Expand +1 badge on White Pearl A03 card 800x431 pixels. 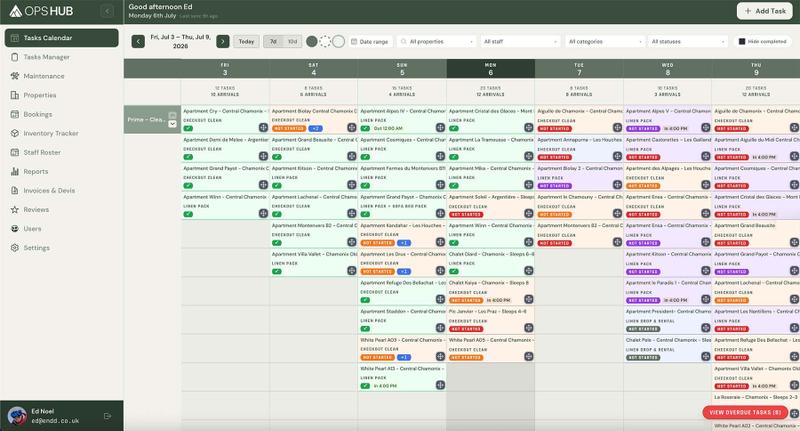(404, 358)
